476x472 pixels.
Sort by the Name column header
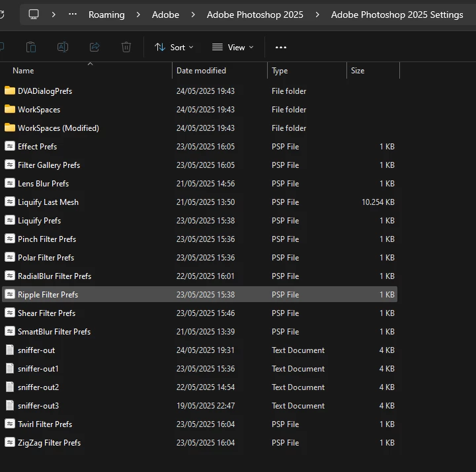(23, 71)
